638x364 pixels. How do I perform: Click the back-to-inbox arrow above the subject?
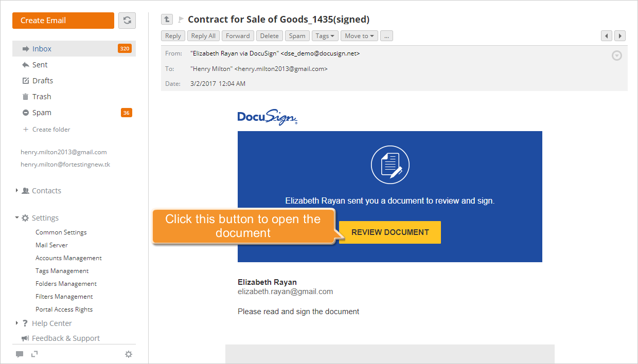pyautogui.click(x=167, y=19)
